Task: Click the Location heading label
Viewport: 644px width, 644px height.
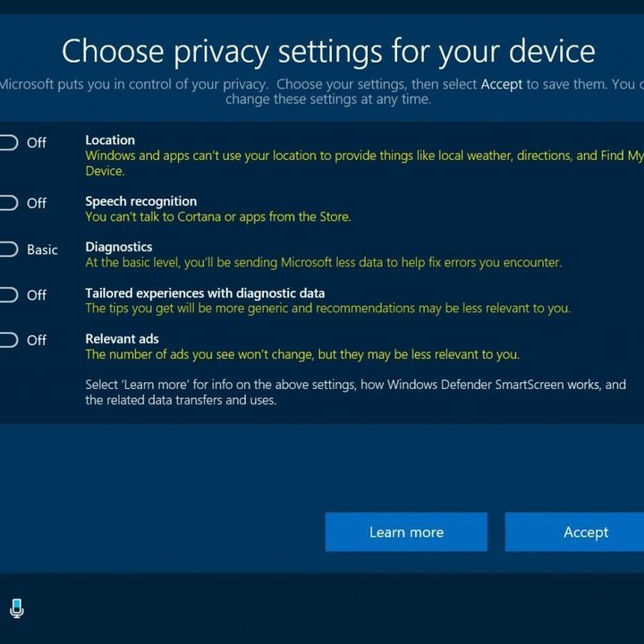Action: pos(110,140)
